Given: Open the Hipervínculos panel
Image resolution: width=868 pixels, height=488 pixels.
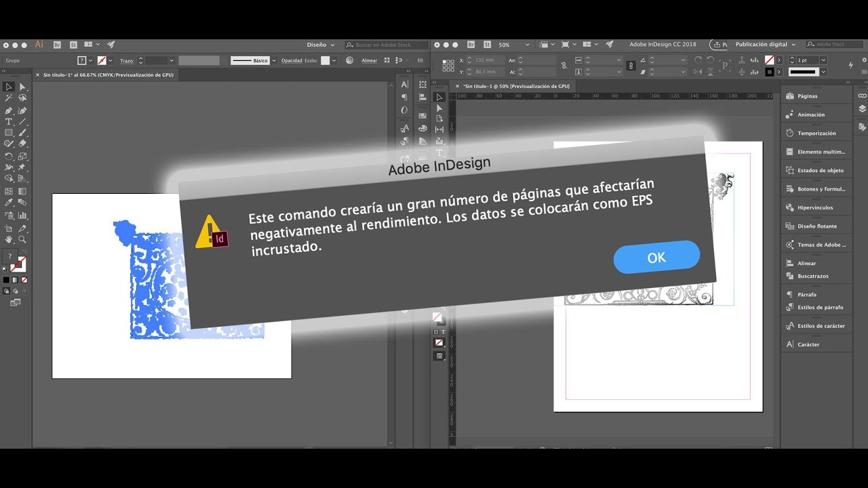Looking at the screenshot, I should (816, 207).
